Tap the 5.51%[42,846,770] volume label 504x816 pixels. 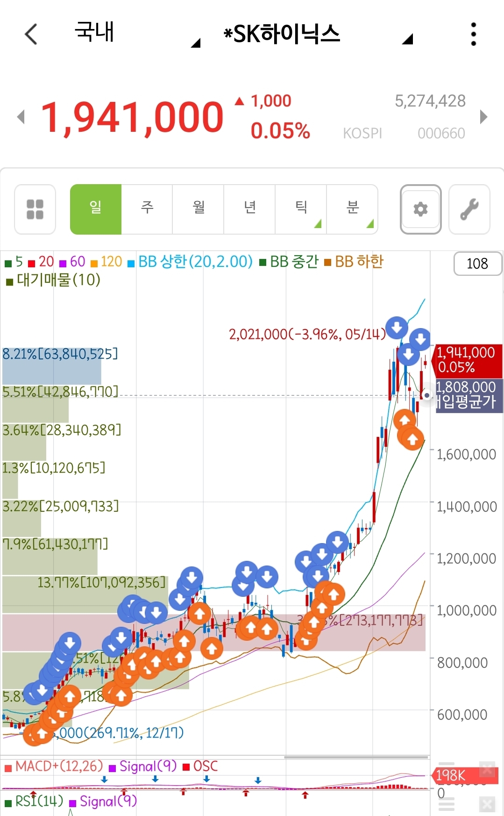click(x=60, y=392)
